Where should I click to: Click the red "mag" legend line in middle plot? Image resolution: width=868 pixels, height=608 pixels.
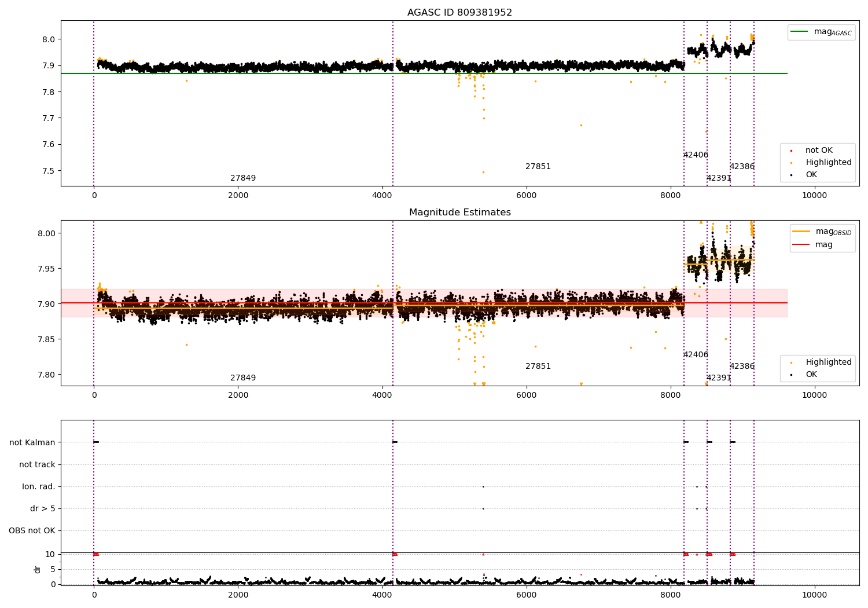point(801,244)
